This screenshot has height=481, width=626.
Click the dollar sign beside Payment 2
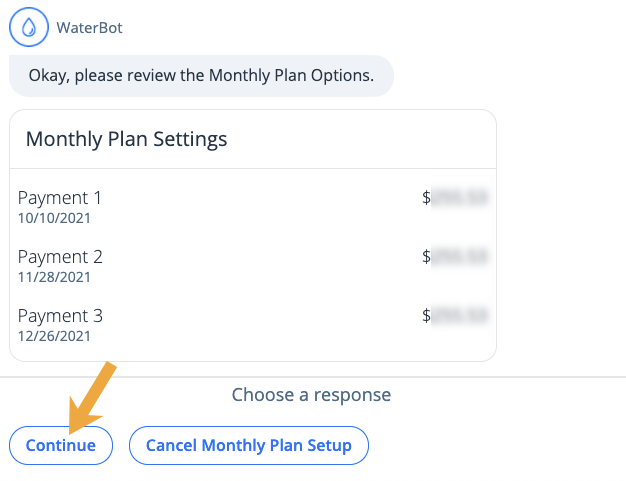tap(426, 257)
